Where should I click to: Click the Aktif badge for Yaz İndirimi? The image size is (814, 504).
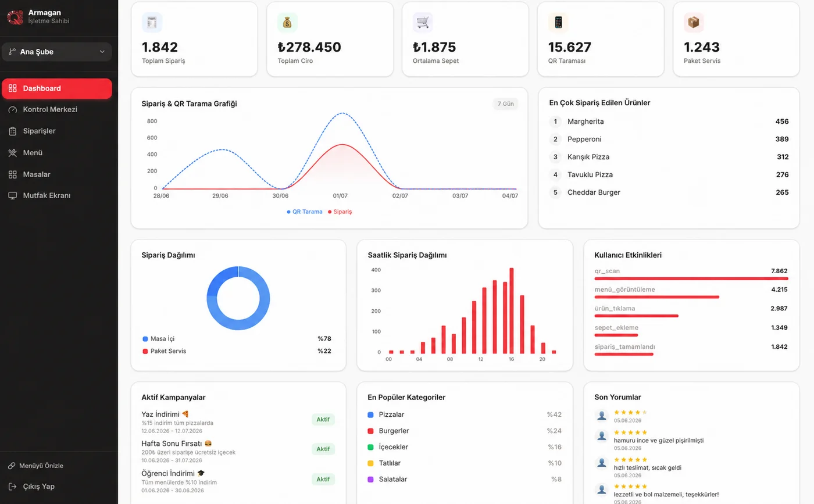(x=323, y=419)
